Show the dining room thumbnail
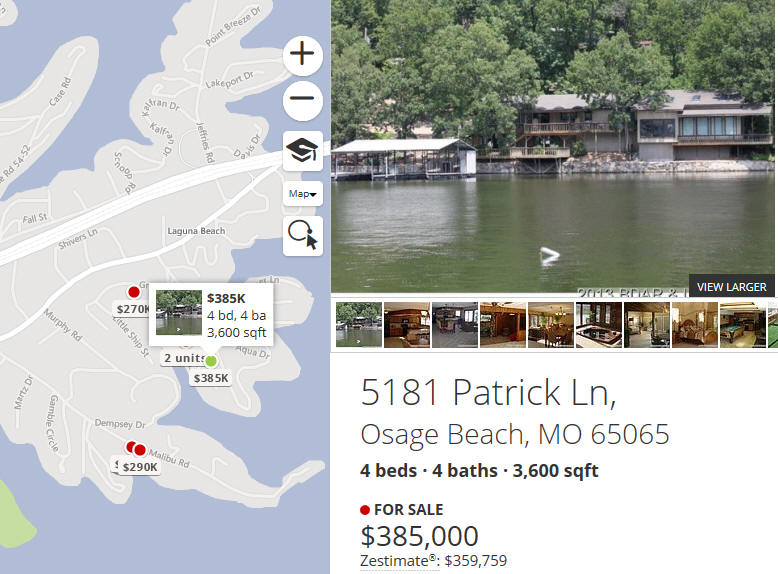Screen dimensions: 778x574 (551, 325)
